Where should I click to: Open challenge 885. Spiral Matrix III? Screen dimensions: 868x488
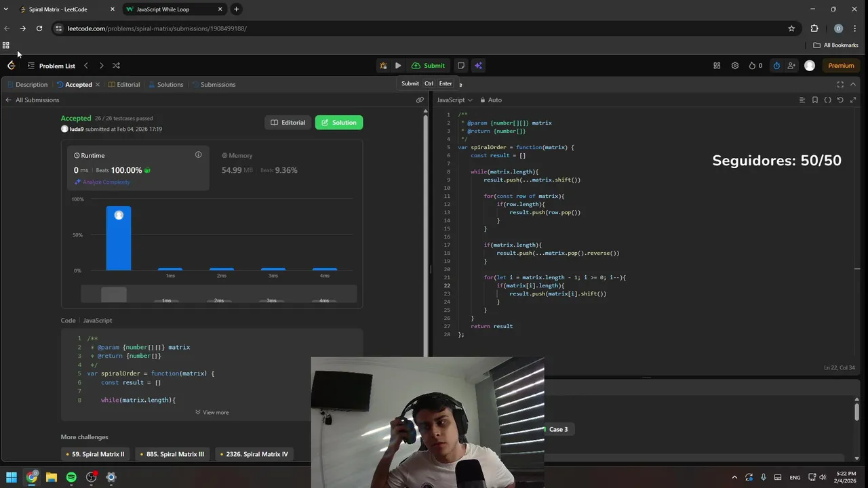point(172,454)
